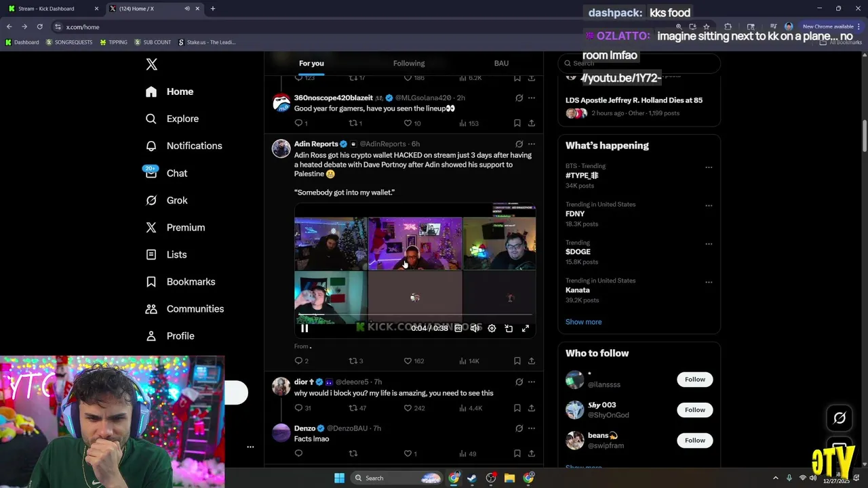
Task: Open Adin Reports profile avatar
Action: [x=281, y=148]
